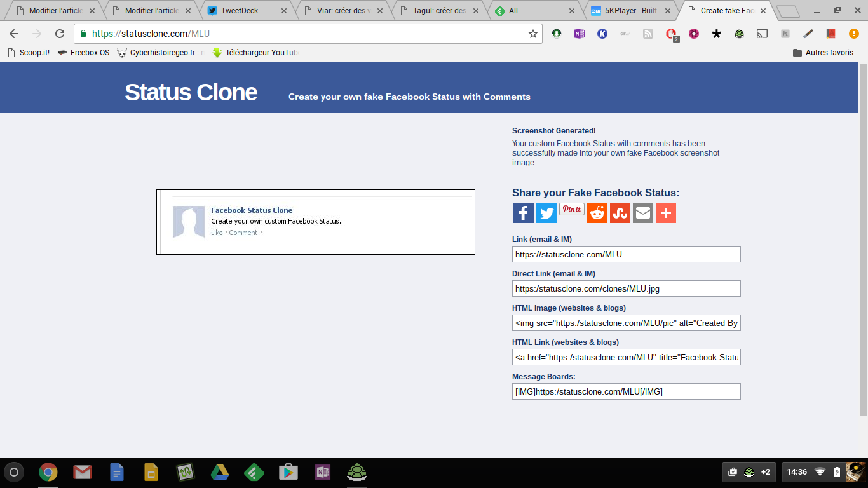Open the system tray clock 14:36
Image resolution: width=868 pixels, height=488 pixels.
pos(797,472)
